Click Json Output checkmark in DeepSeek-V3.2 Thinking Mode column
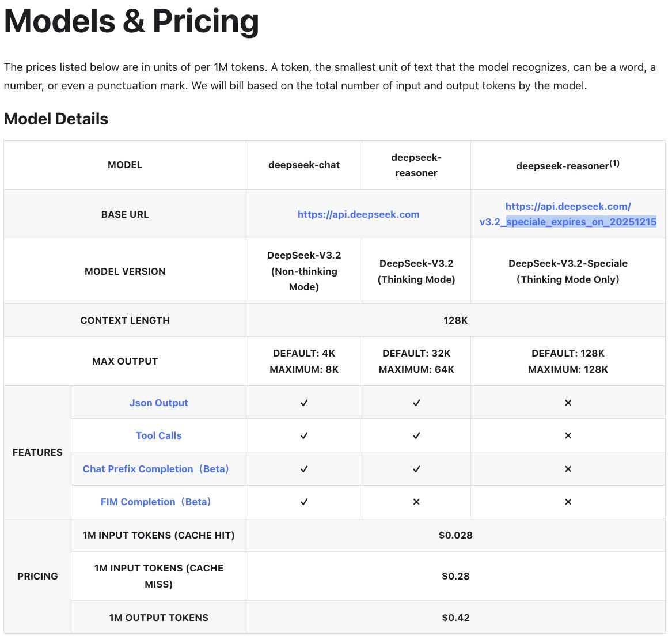The height and width of the screenshot is (640, 672). point(416,403)
